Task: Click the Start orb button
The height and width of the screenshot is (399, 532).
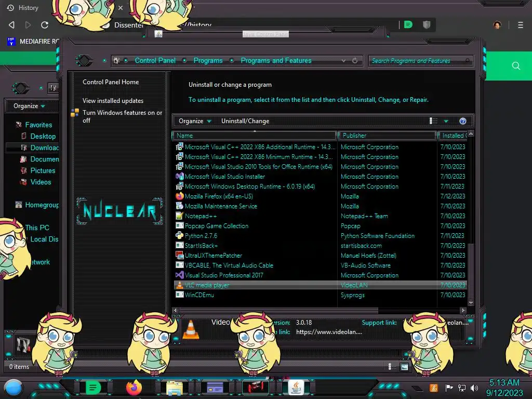Action: pos(13,388)
